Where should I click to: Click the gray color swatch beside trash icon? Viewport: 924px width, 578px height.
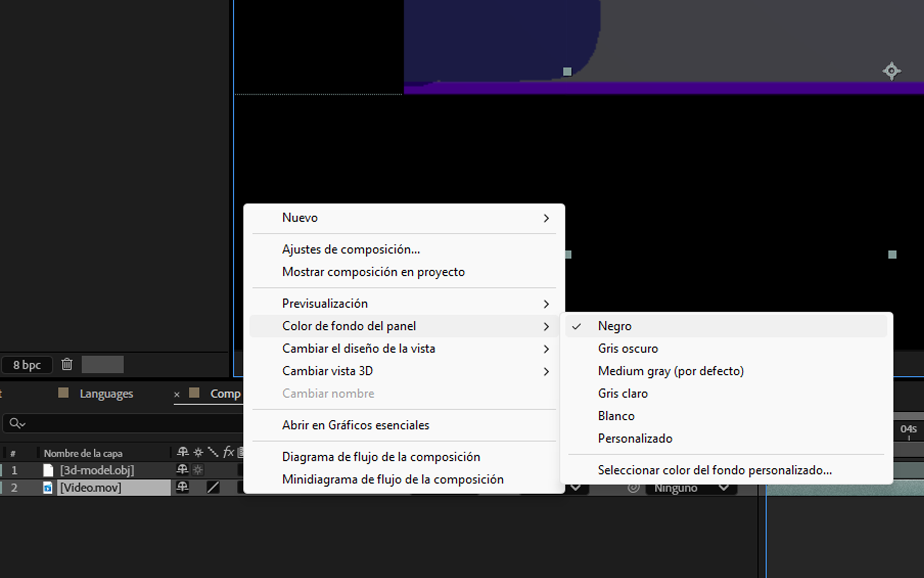[x=103, y=365]
